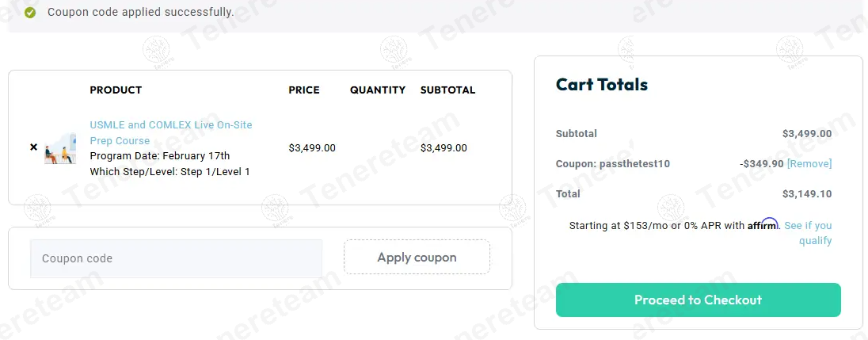Click the Step 1/Level 1 detail line
The height and width of the screenshot is (340, 868).
pos(169,172)
